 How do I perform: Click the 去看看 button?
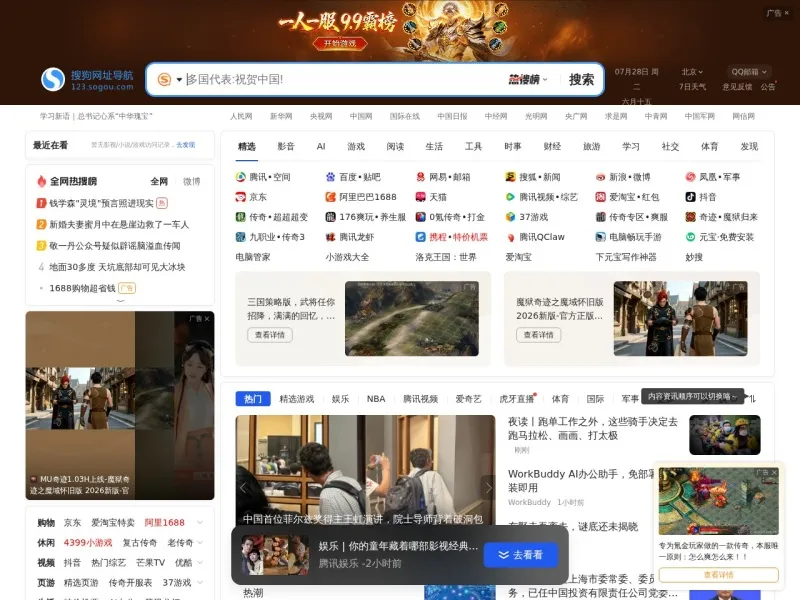[x=521, y=555]
